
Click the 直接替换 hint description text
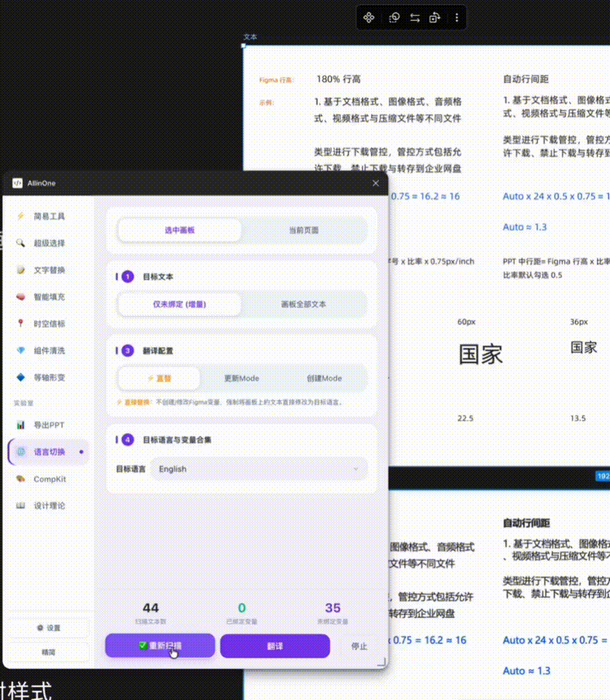[230, 402]
